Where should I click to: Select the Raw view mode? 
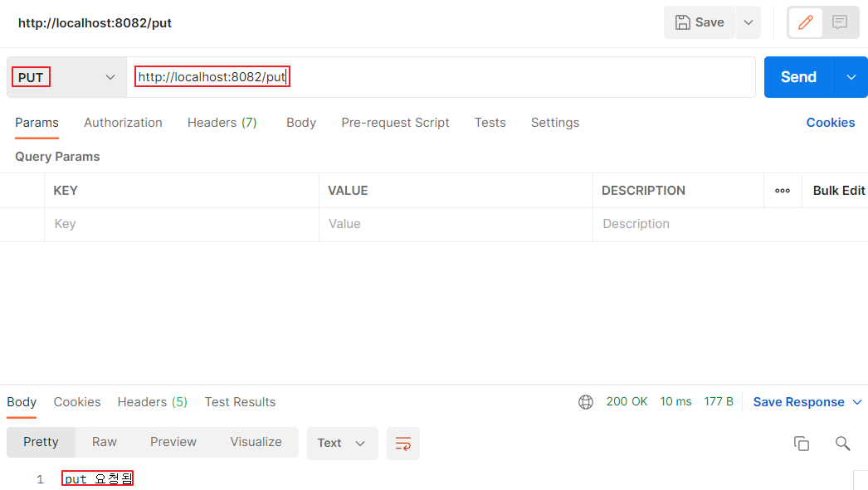click(104, 442)
